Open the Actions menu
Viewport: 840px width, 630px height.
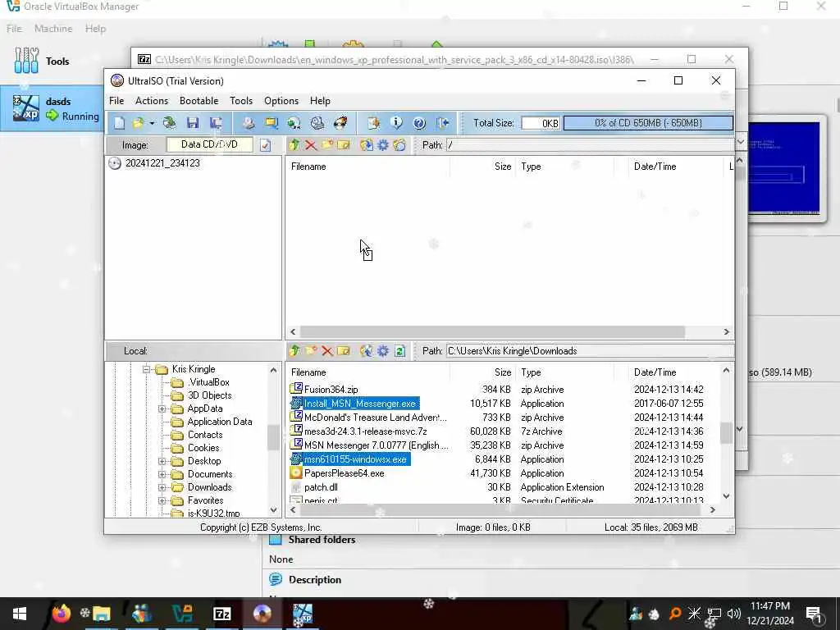coord(152,101)
